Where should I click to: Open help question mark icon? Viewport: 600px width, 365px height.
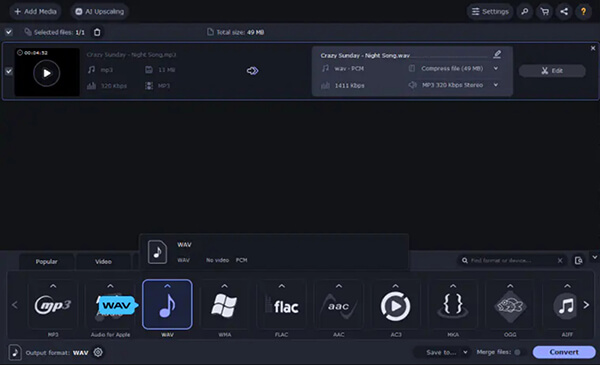pyautogui.click(x=584, y=11)
